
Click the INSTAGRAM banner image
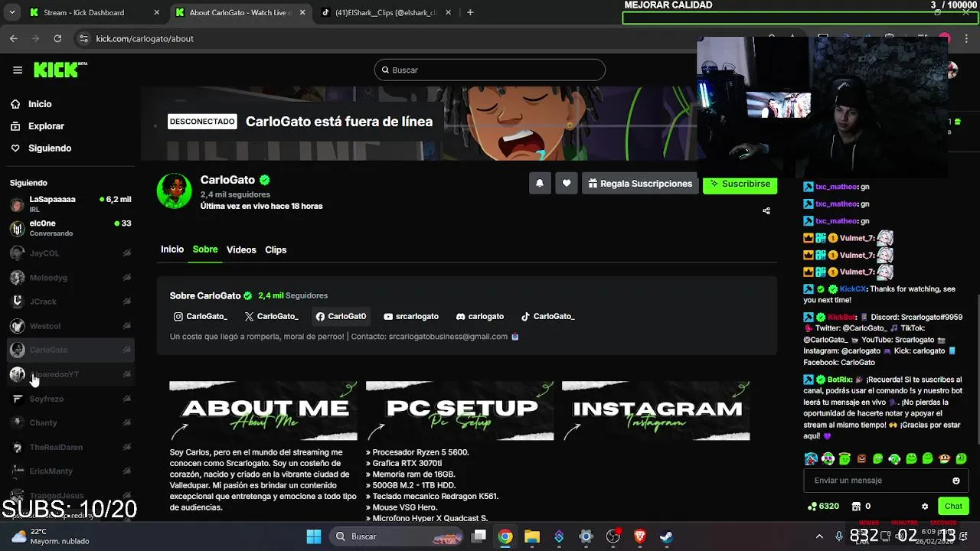click(x=656, y=411)
